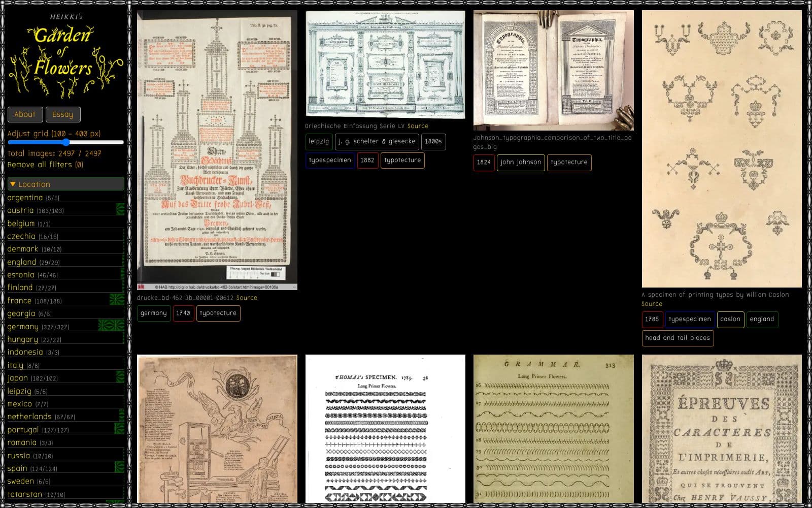This screenshot has height=508, width=812.
Task: Open Épreuves des Caractères thumbnail
Action: [722, 429]
